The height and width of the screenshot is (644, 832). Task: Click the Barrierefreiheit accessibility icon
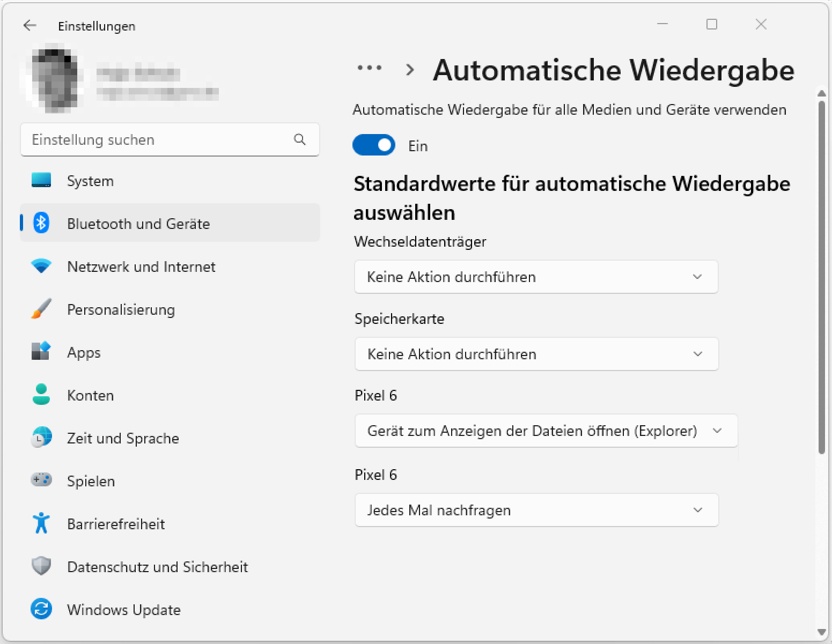[41, 523]
